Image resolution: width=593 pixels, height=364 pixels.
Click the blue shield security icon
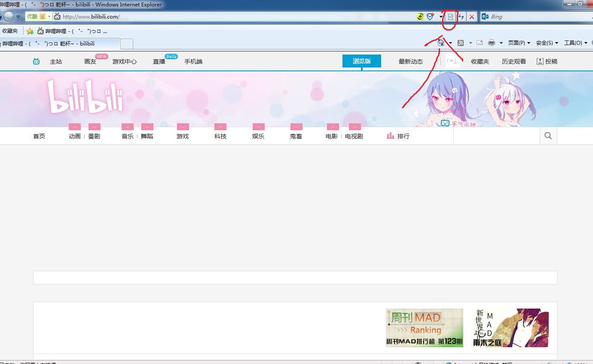click(430, 16)
